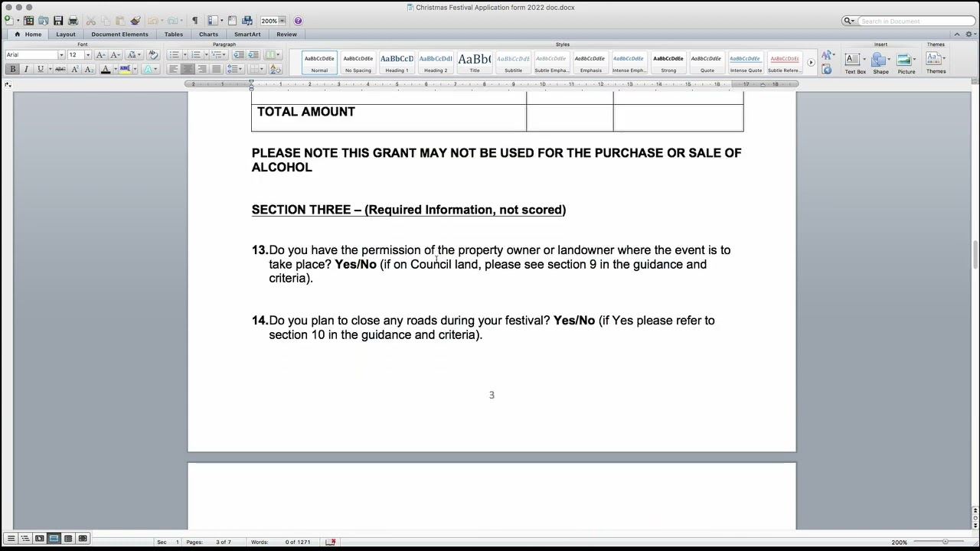This screenshot has height=551, width=980.
Task: Open the SmartArt tab
Action: point(247,34)
